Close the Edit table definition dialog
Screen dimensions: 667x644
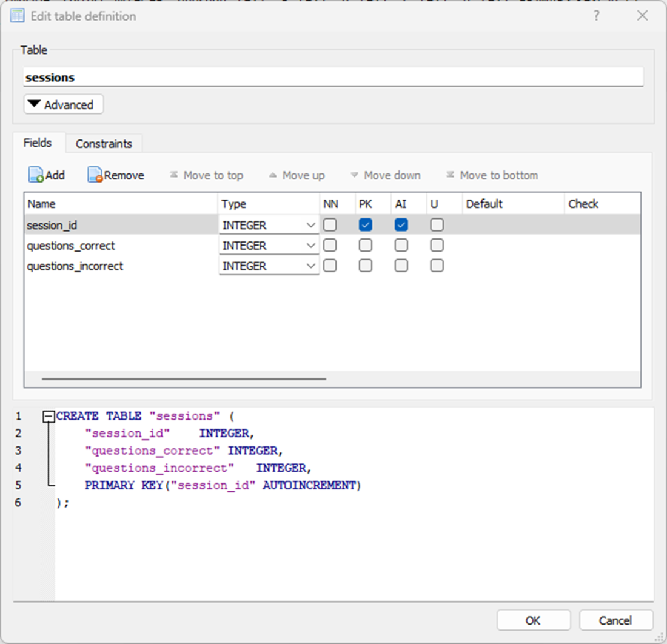[642, 16]
